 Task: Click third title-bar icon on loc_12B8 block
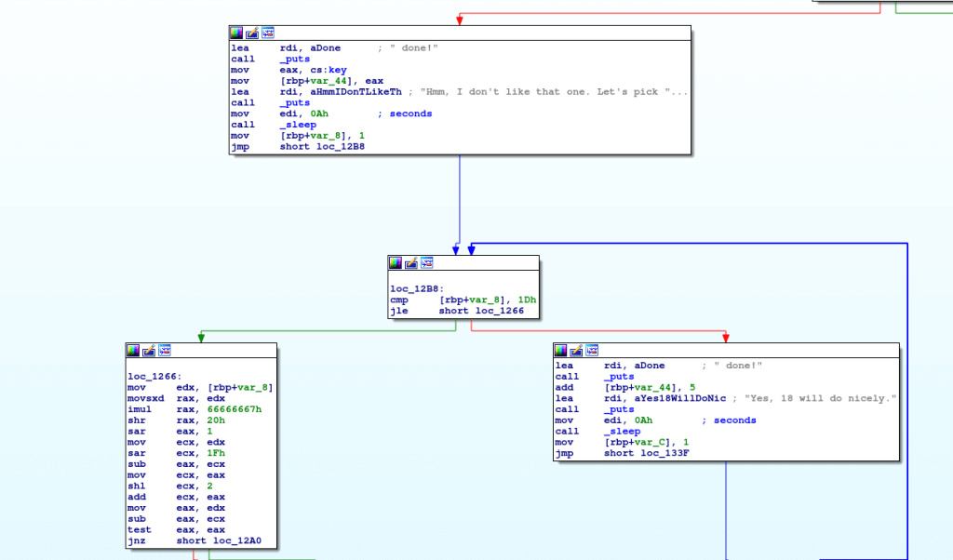tap(426, 262)
